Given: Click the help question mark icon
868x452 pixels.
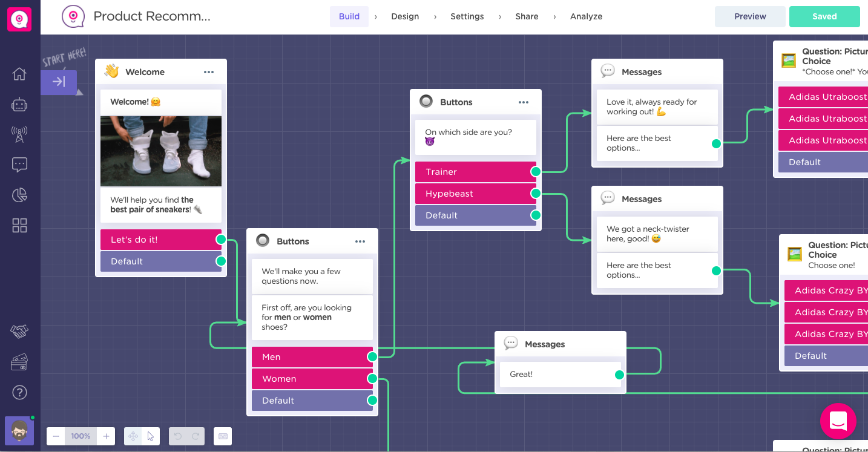Looking at the screenshot, I should point(19,393).
